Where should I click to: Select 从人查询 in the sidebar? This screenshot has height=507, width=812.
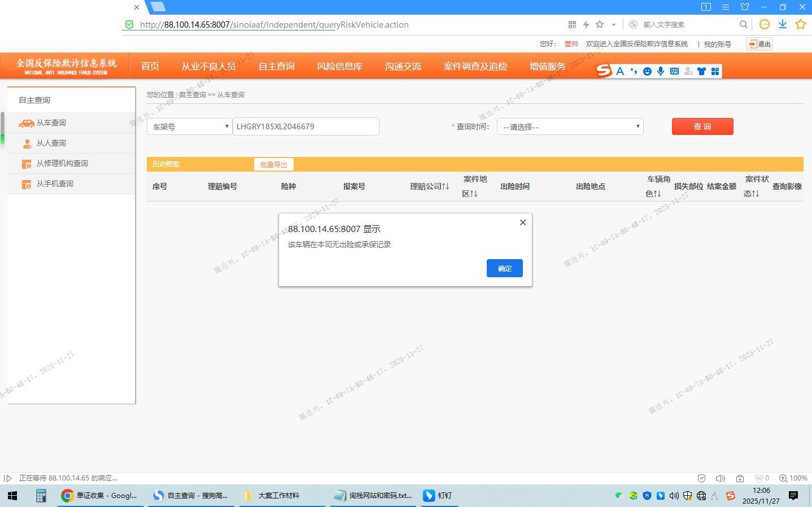point(51,143)
